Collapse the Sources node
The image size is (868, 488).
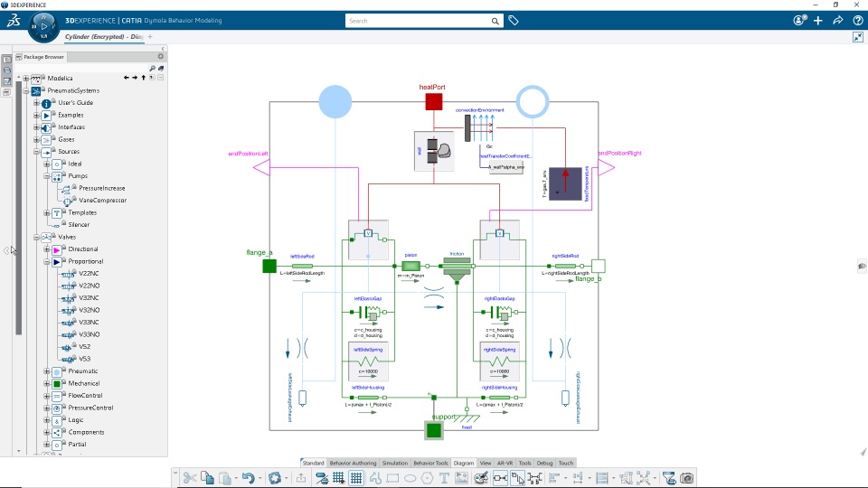coord(36,152)
